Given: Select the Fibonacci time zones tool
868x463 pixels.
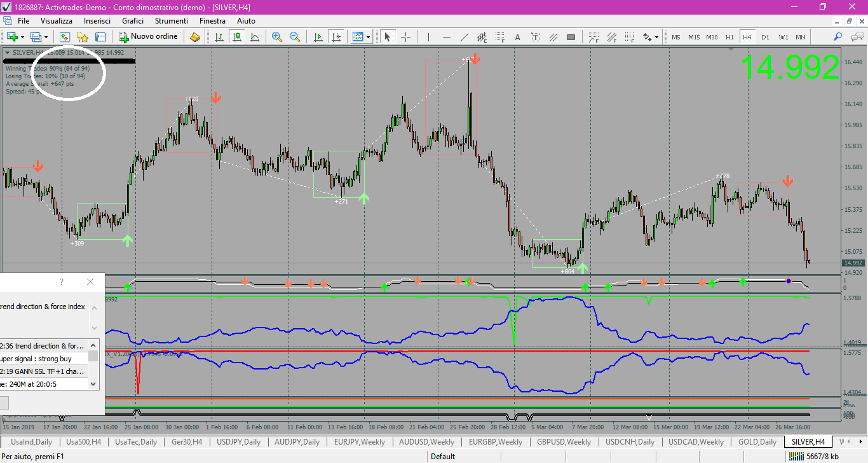Looking at the screenshot, I should 630,37.
